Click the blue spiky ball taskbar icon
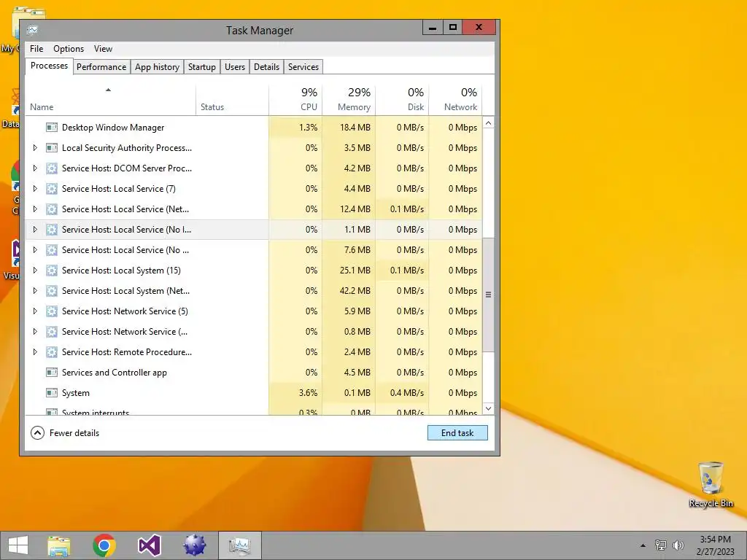 coord(194,545)
